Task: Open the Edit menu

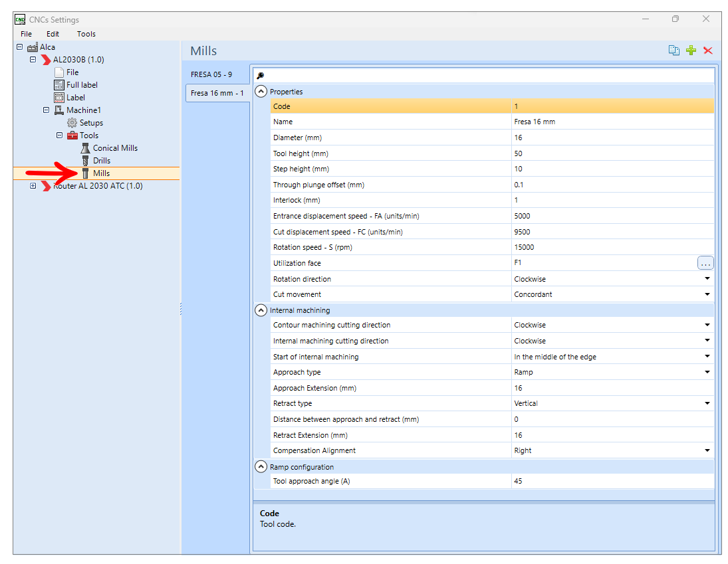Action: pos(53,34)
